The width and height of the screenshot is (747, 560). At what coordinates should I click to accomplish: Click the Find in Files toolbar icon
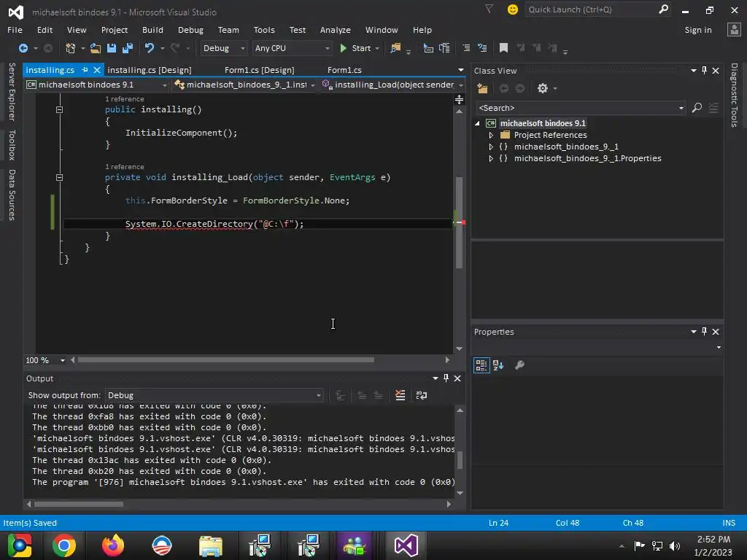coord(395,48)
